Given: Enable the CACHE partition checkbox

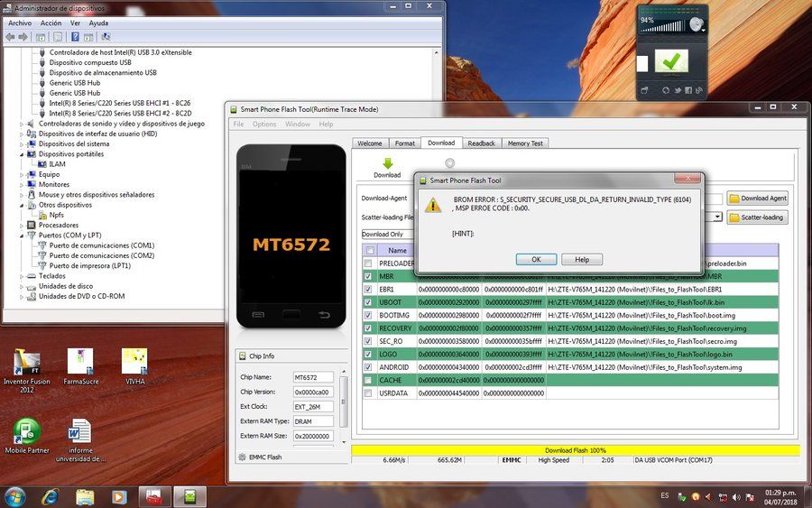Looking at the screenshot, I should point(368,380).
